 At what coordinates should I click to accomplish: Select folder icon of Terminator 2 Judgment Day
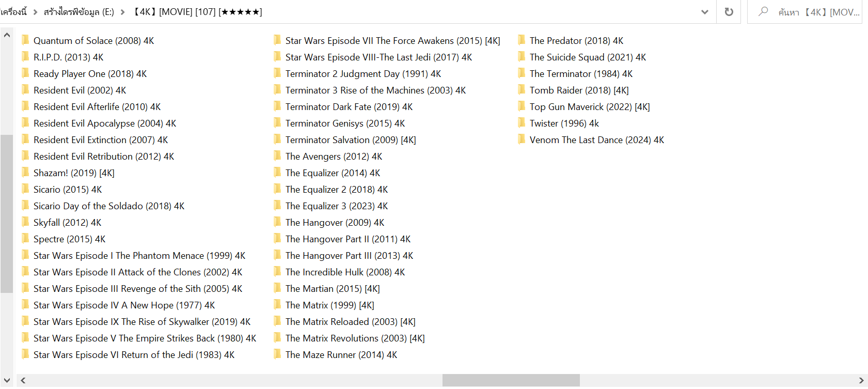277,73
